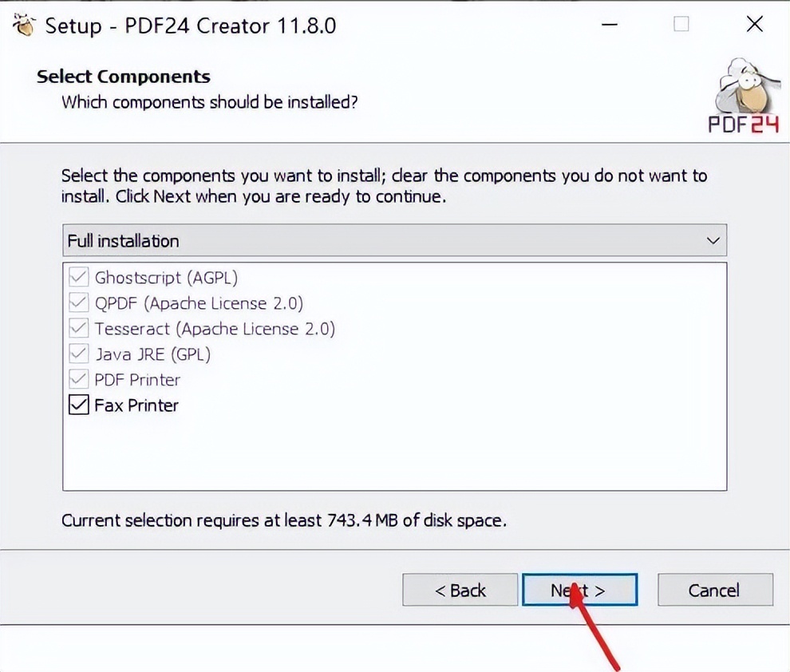Image resolution: width=790 pixels, height=672 pixels.
Task: Toggle the Ghostscript (AGPL) checkbox
Action: [78, 278]
